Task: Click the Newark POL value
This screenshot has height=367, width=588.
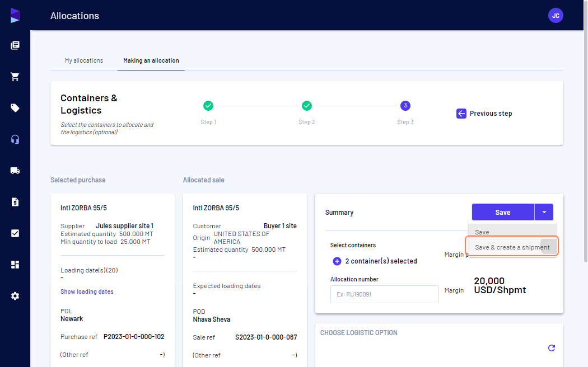Action: pos(72,319)
